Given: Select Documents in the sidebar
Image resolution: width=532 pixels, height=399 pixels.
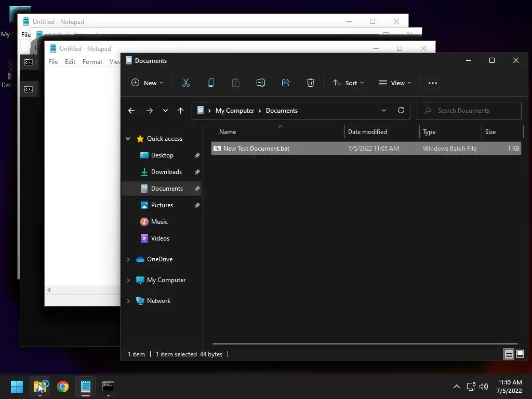Looking at the screenshot, I should 162,189.
